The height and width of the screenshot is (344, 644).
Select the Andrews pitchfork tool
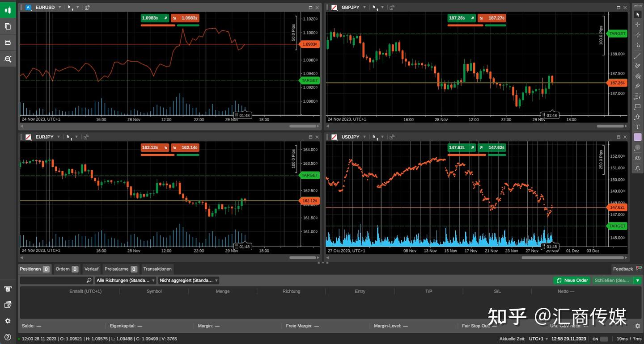[x=638, y=86]
